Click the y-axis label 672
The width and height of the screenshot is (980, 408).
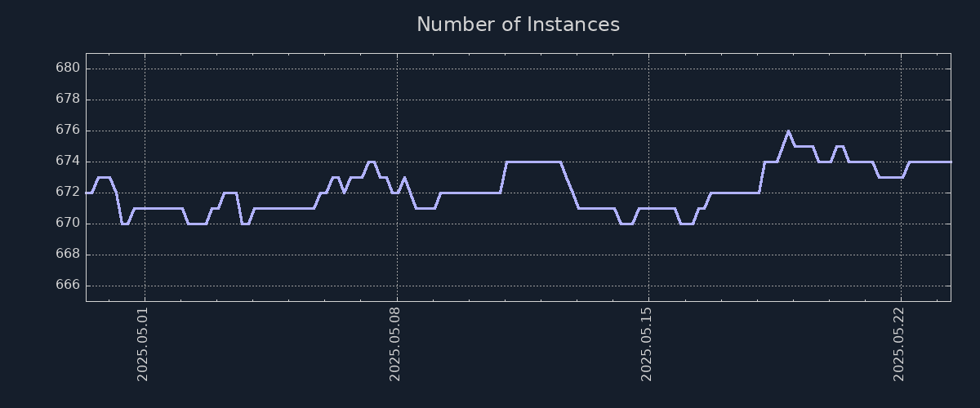(68, 193)
